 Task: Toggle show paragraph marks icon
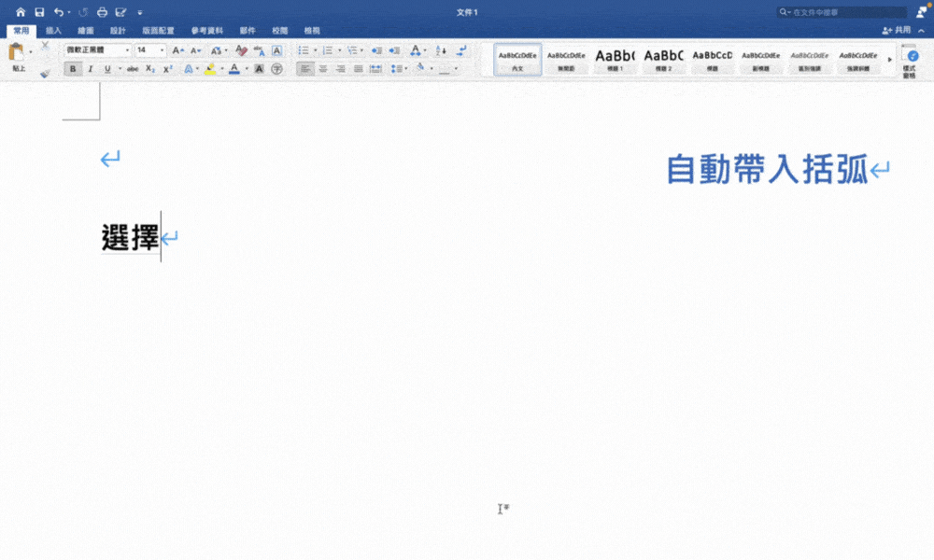point(461,50)
